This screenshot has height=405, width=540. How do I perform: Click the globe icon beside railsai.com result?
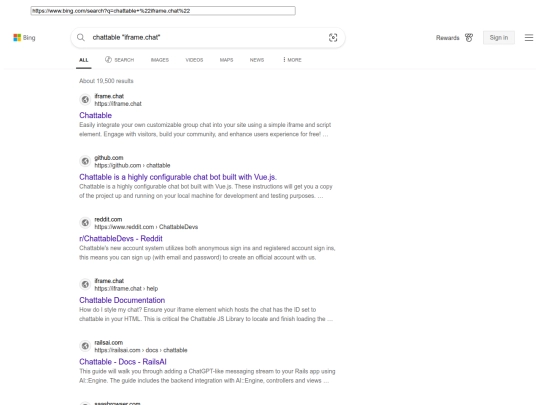tap(85, 346)
